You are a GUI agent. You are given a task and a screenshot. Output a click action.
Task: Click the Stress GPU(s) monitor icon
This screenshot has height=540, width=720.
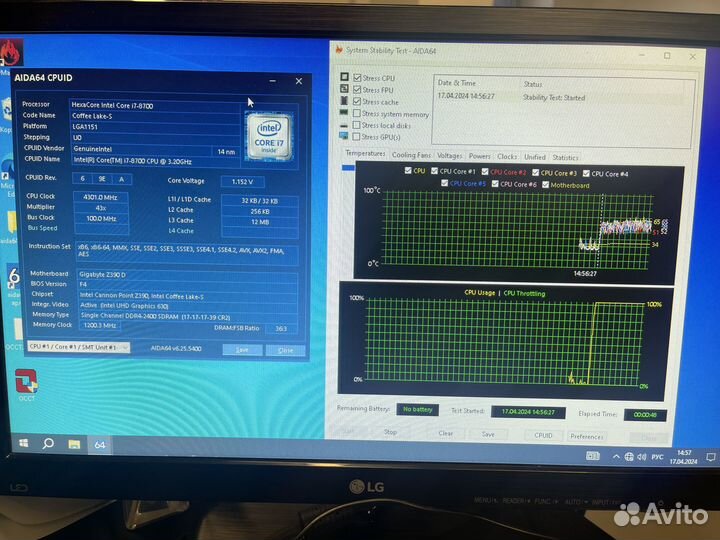(x=343, y=136)
